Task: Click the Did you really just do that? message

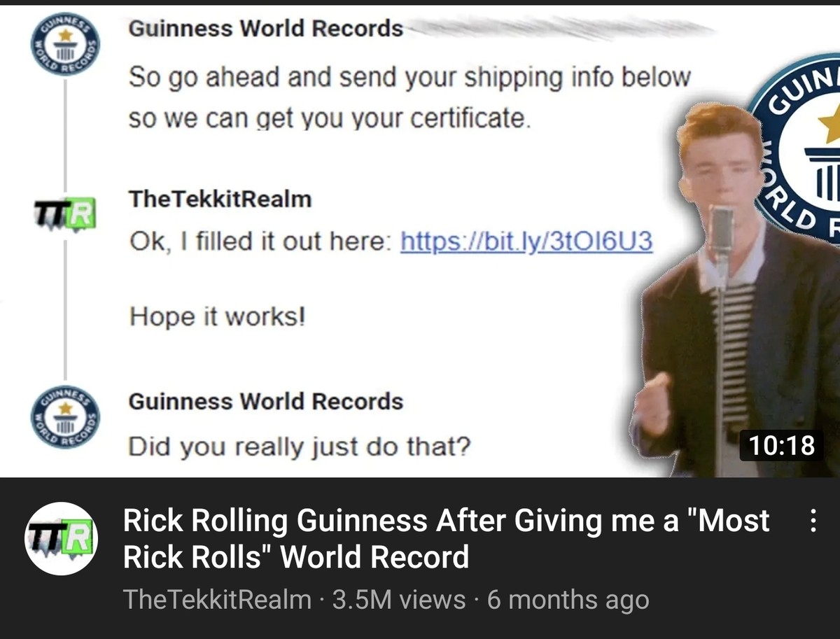Action: click(298, 445)
